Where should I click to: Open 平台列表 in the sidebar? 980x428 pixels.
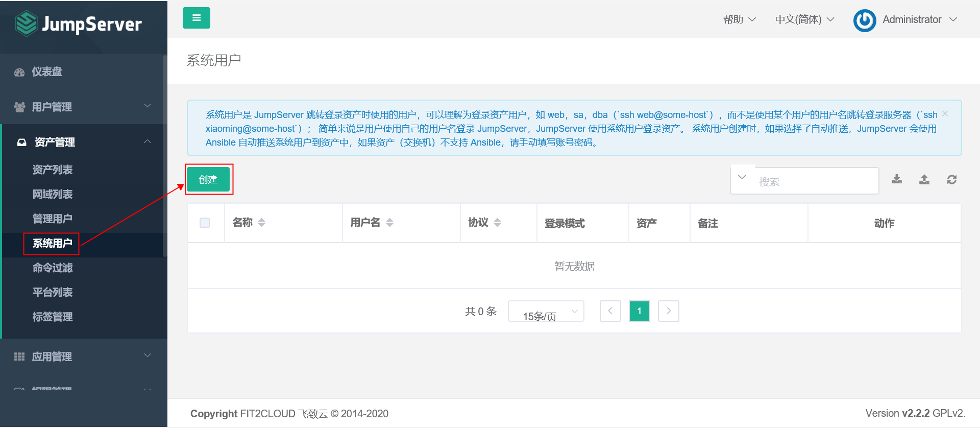click(x=53, y=292)
